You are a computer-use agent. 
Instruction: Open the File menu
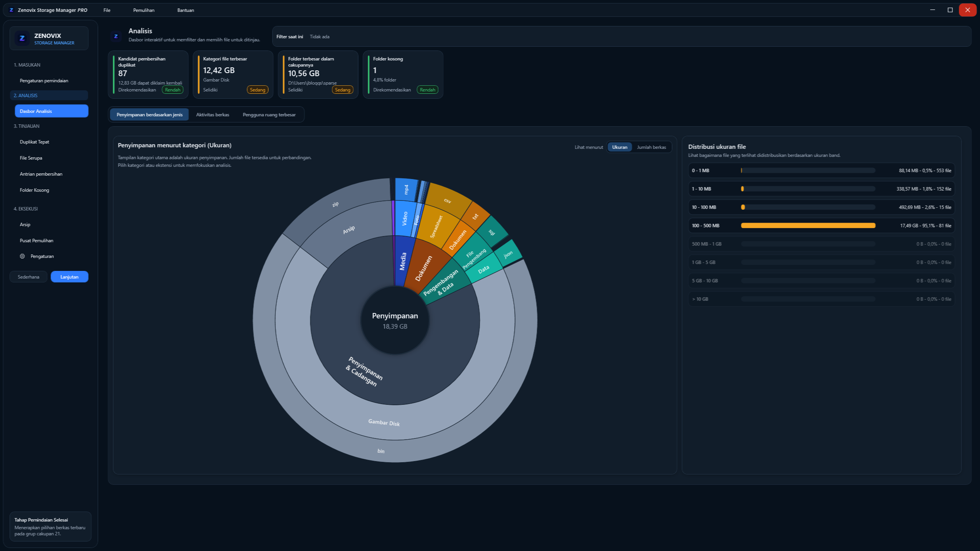pos(107,10)
